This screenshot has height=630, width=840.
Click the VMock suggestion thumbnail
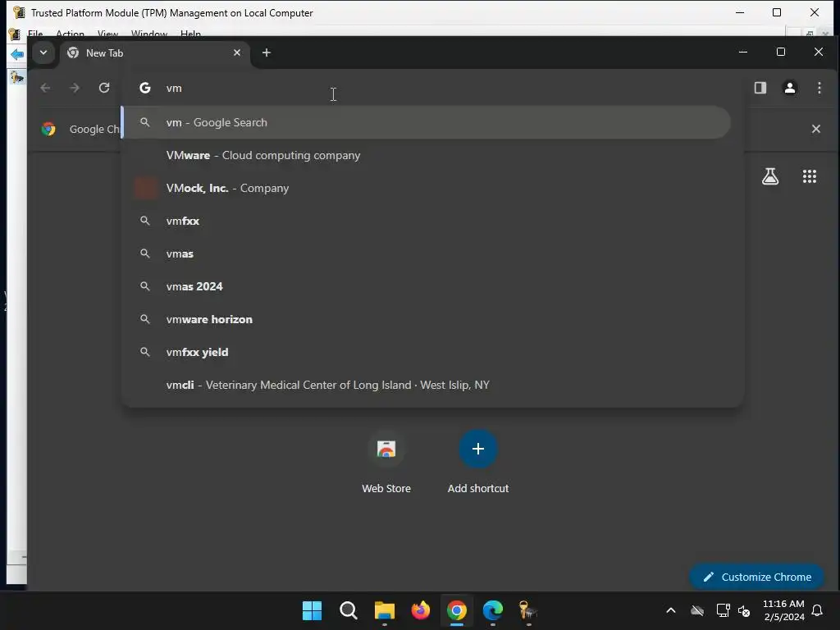145,188
